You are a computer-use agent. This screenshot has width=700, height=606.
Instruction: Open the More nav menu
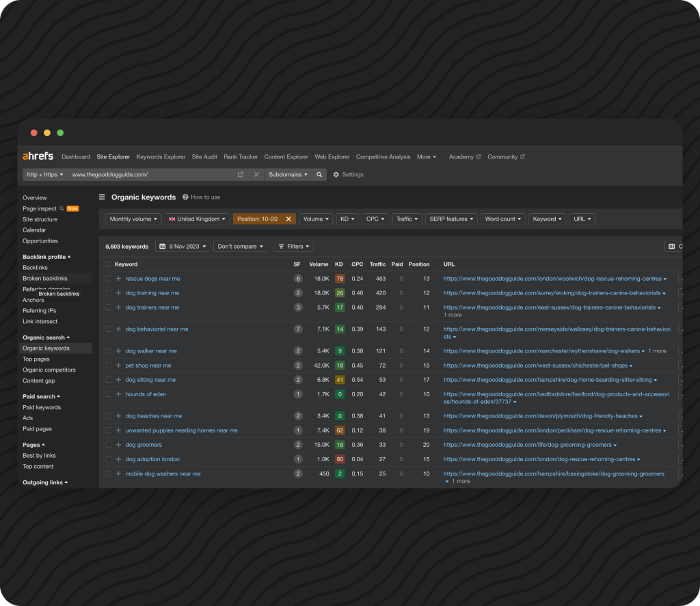pos(427,156)
